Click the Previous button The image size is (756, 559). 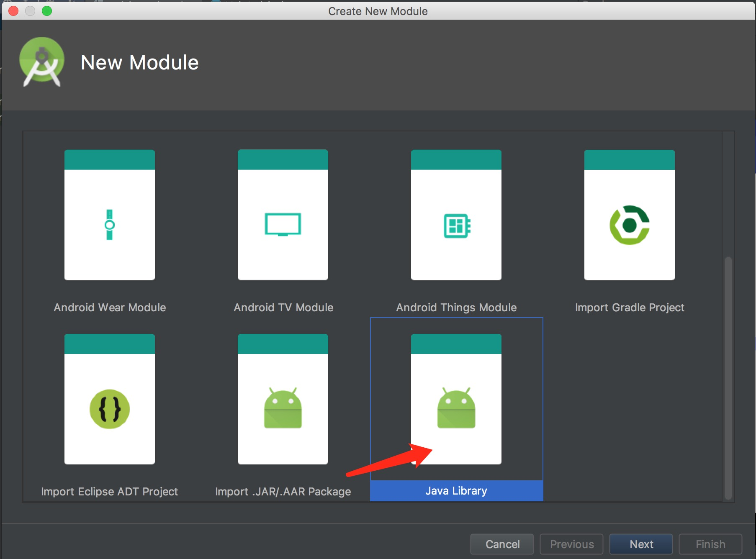(x=571, y=544)
